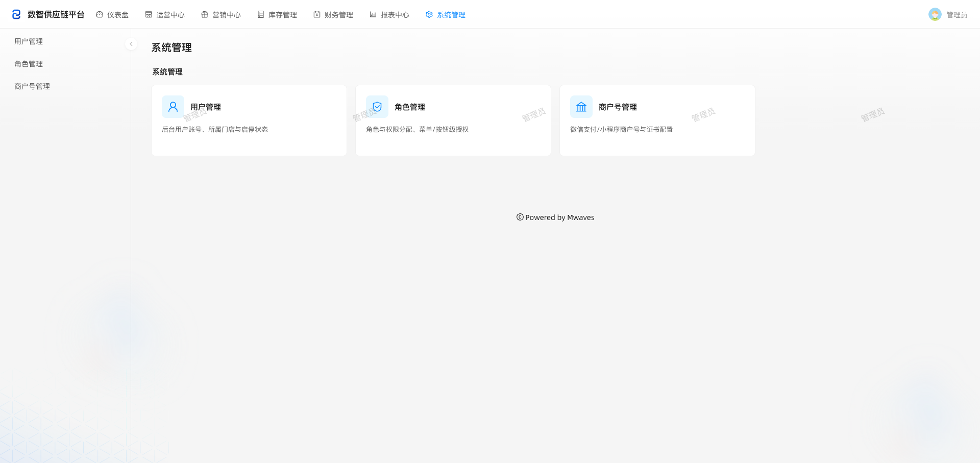Open 仪表盘 in top navigation
This screenshot has width=980, height=463.
pos(112,14)
